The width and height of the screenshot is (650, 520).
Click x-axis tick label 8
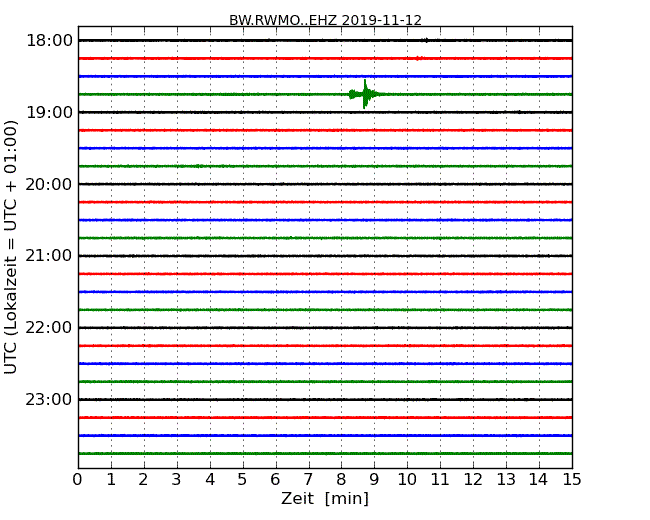tap(341, 480)
